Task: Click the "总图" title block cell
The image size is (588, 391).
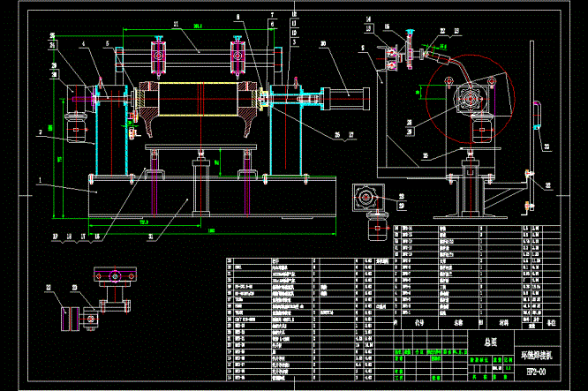Action: 491,342
